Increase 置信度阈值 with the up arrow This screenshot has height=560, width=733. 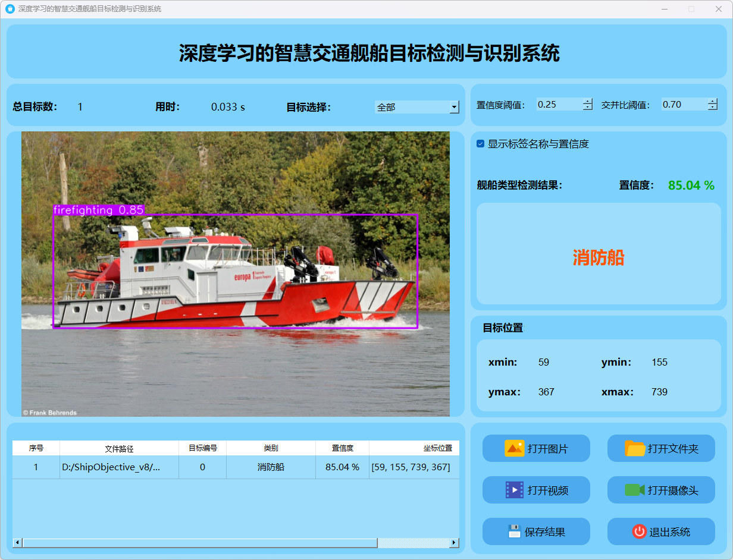click(x=588, y=101)
